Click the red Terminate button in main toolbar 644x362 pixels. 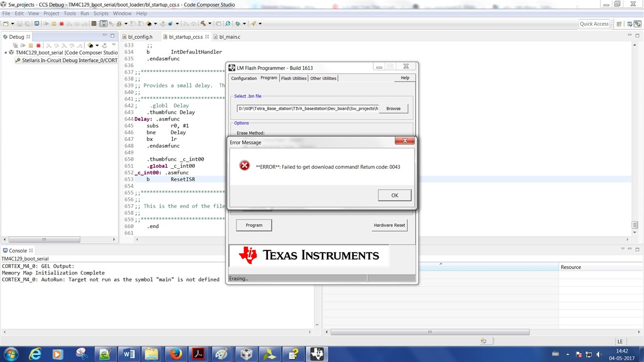coord(61,24)
